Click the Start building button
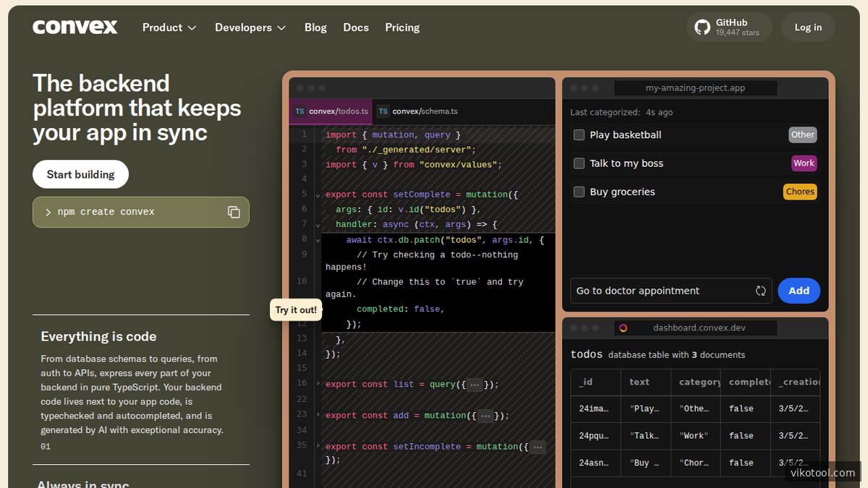Screen dimensions: 868x488 (x=80, y=174)
